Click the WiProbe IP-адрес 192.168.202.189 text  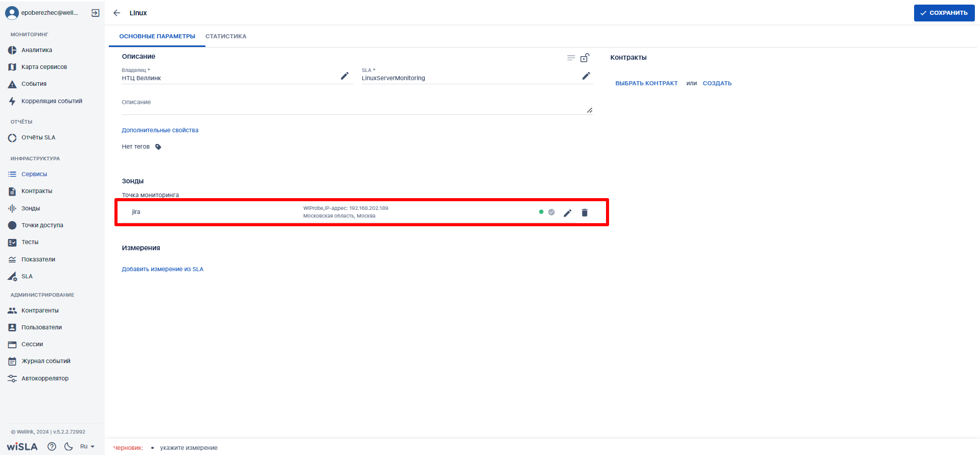point(345,208)
